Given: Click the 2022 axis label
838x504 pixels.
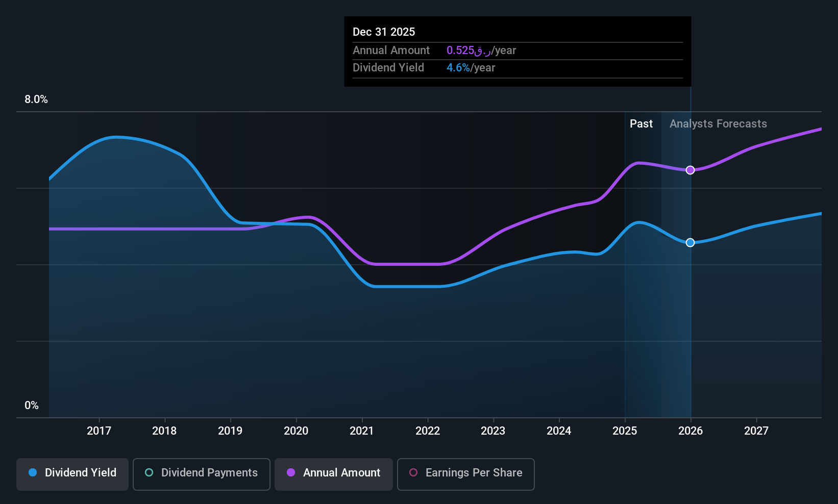Looking at the screenshot, I should click(428, 431).
